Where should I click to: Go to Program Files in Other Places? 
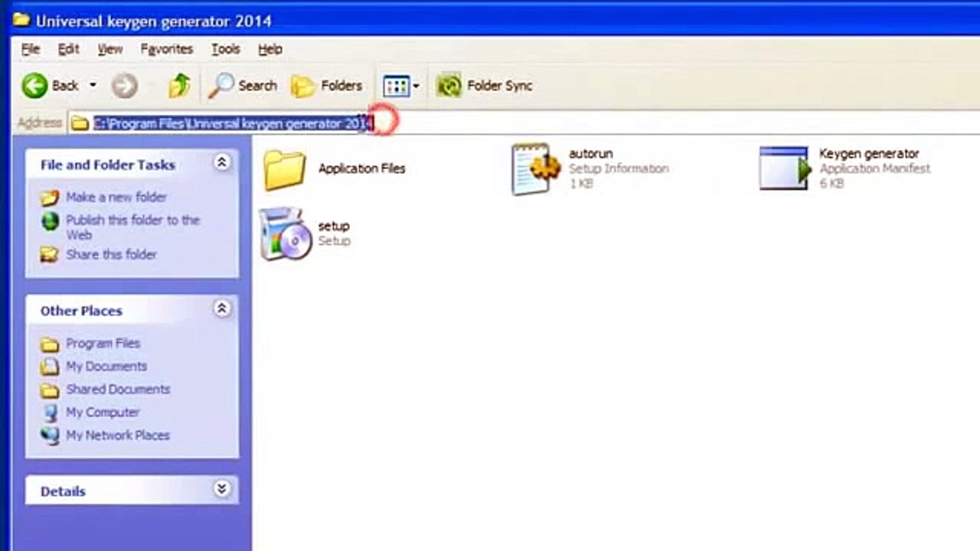click(x=103, y=344)
